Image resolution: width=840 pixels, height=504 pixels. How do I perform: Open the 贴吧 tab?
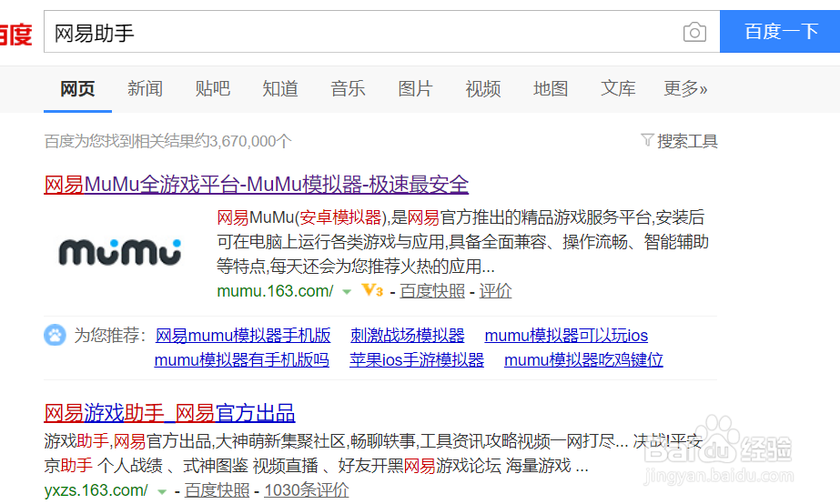click(x=213, y=89)
